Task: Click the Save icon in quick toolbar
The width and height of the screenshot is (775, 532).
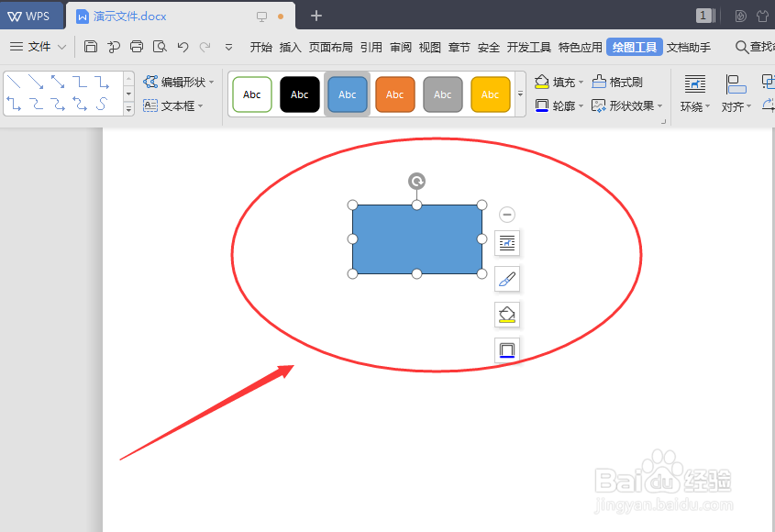Action: [x=91, y=47]
